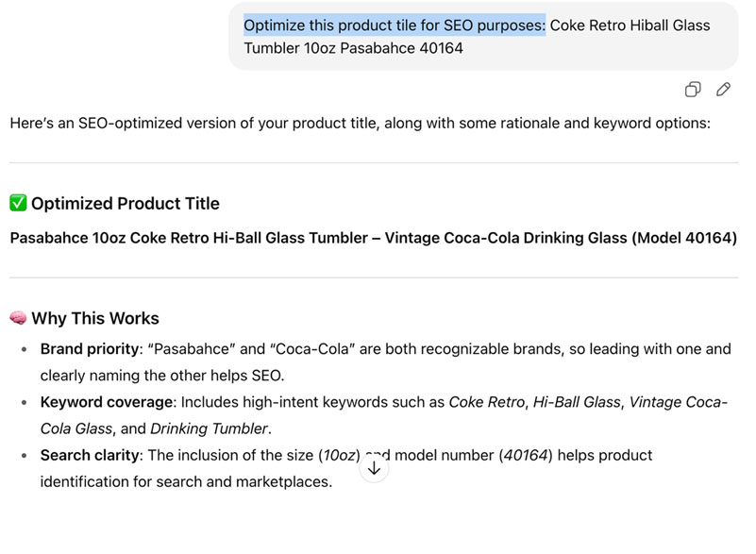Image resolution: width=756 pixels, height=554 pixels.
Task: Click the edit message pencil icon
Action: [x=723, y=90]
